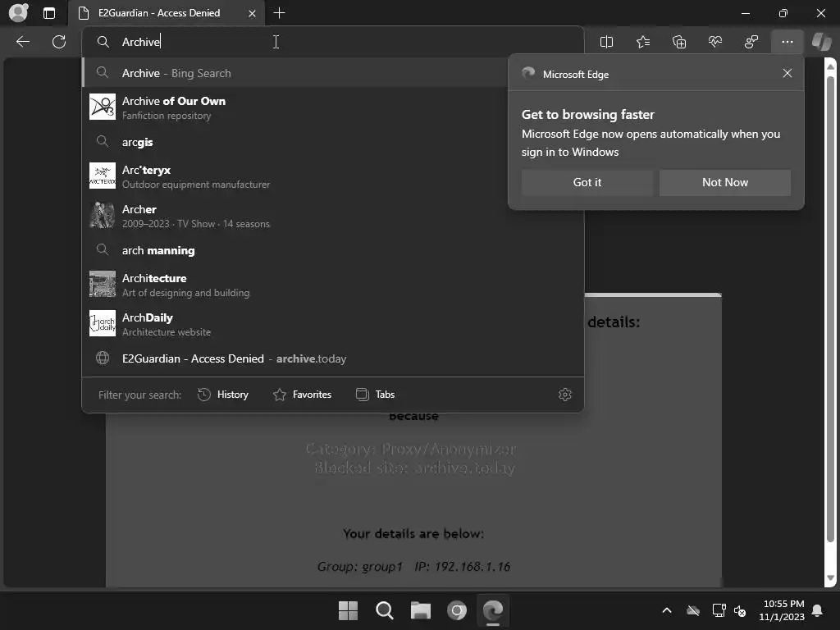Click Got it button
This screenshot has height=630, width=840.
click(x=587, y=182)
